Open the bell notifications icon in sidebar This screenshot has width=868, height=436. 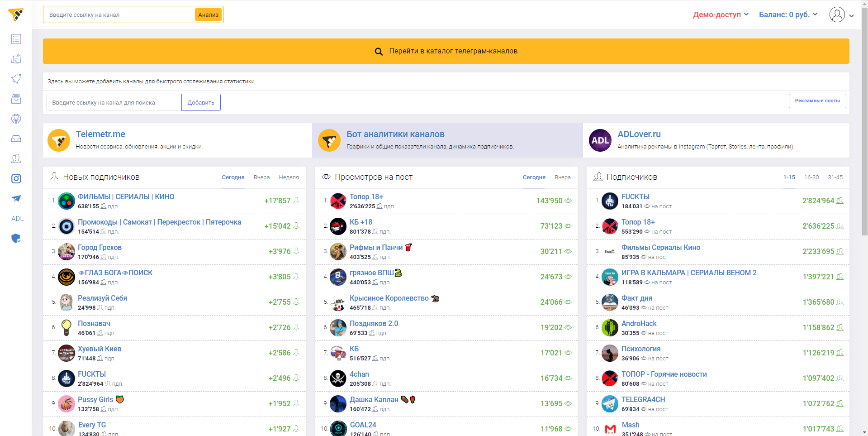point(16,79)
